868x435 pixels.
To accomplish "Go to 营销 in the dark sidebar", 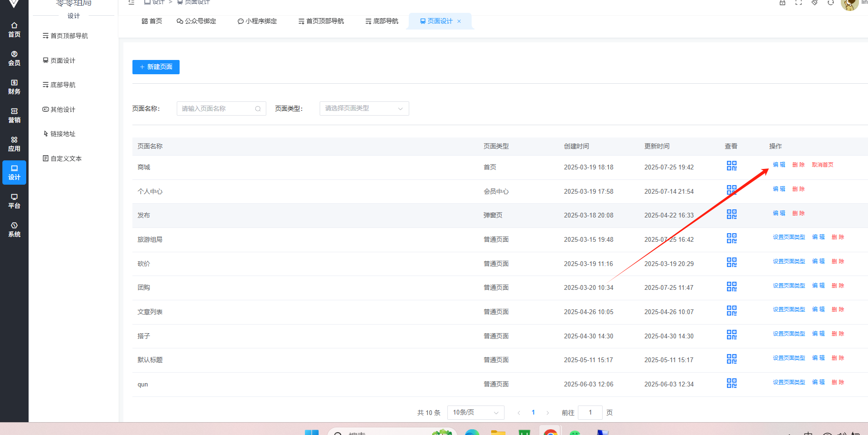I will 14,115.
